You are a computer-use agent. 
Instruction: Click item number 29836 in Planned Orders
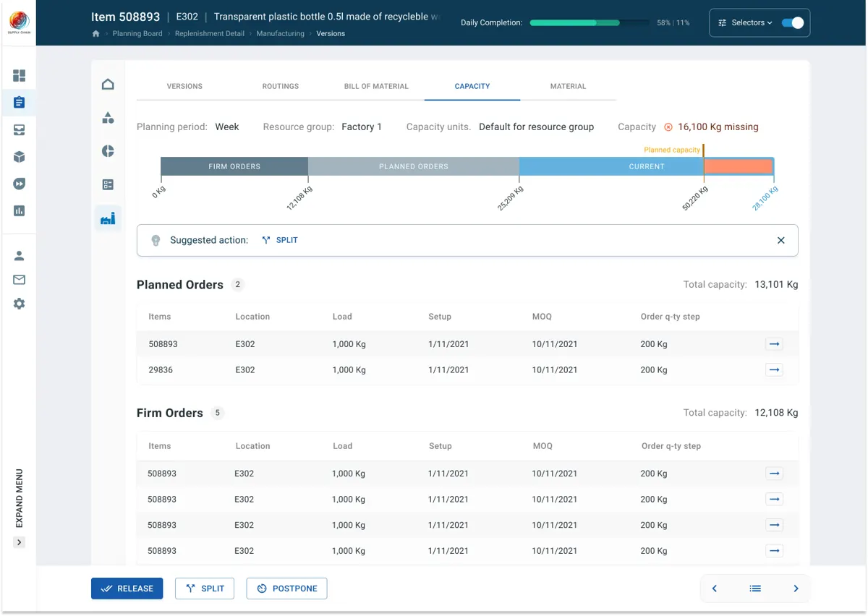pyautogui.click(x=161, y=370)
